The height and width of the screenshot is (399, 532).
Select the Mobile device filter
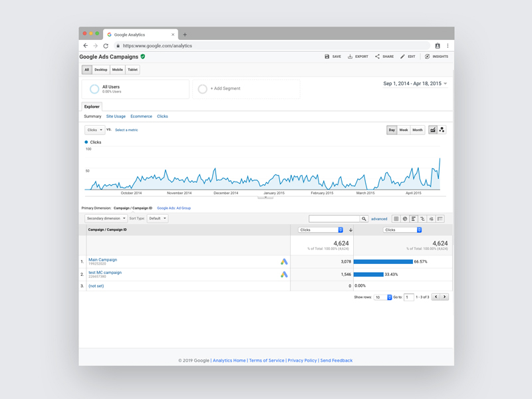(x=118, y=70)
